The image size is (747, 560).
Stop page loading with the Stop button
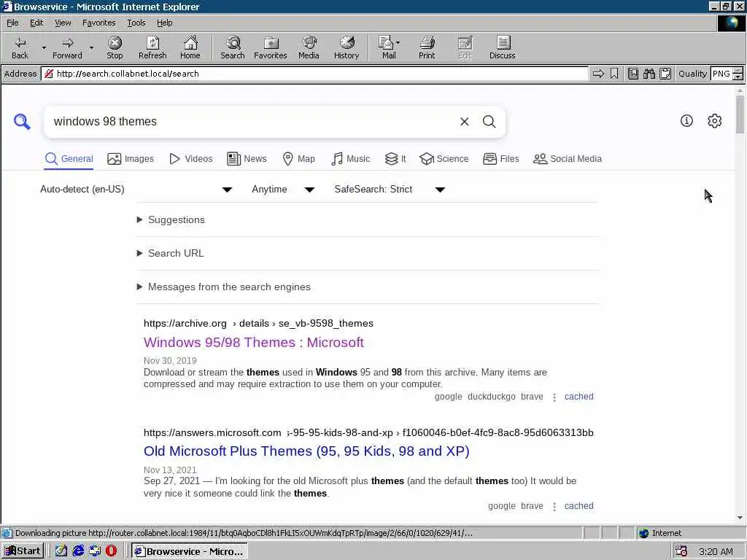[x=115, y=47]
